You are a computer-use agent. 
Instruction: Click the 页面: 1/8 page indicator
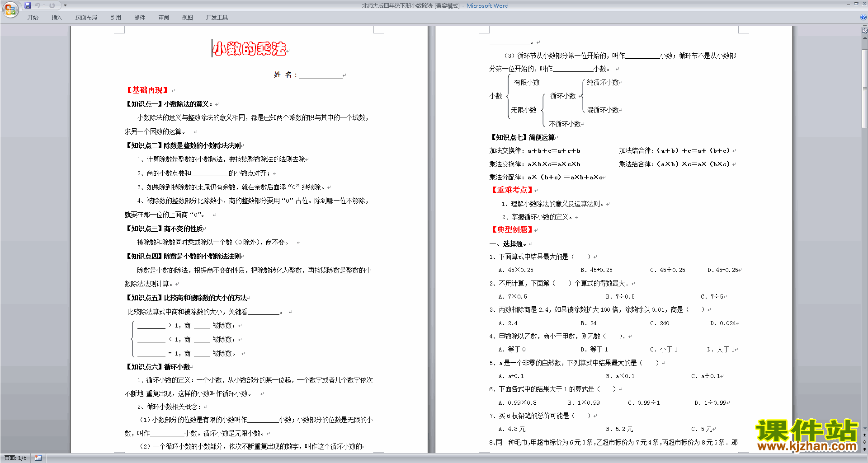(x=15, y=458)
